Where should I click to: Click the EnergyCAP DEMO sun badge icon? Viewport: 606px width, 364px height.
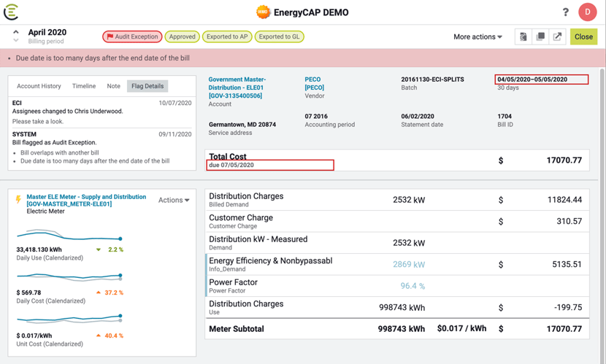click(263, 12)
